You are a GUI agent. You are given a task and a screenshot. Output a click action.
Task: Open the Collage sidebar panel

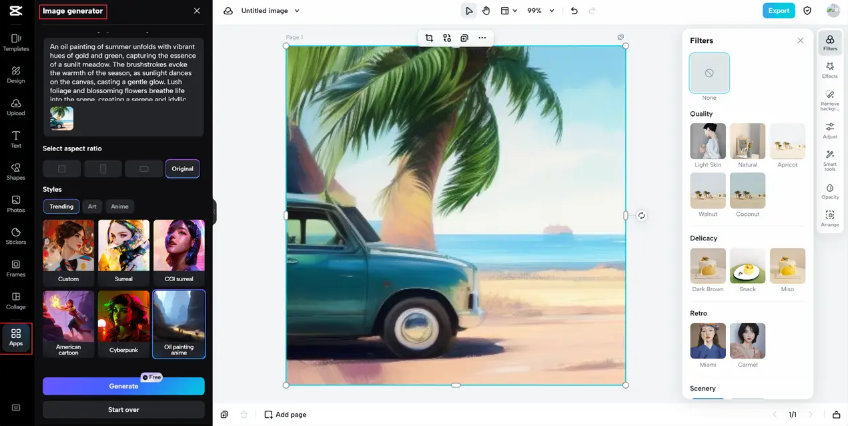point(16,301)
